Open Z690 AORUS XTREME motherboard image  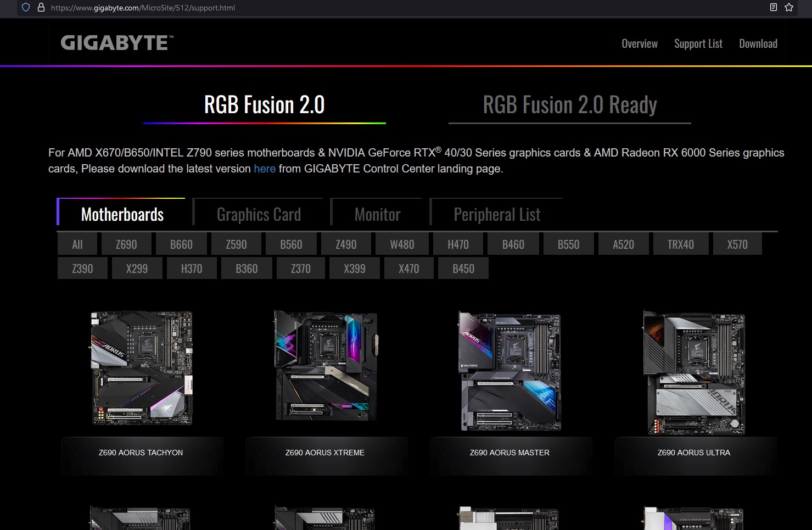[326, 365]
